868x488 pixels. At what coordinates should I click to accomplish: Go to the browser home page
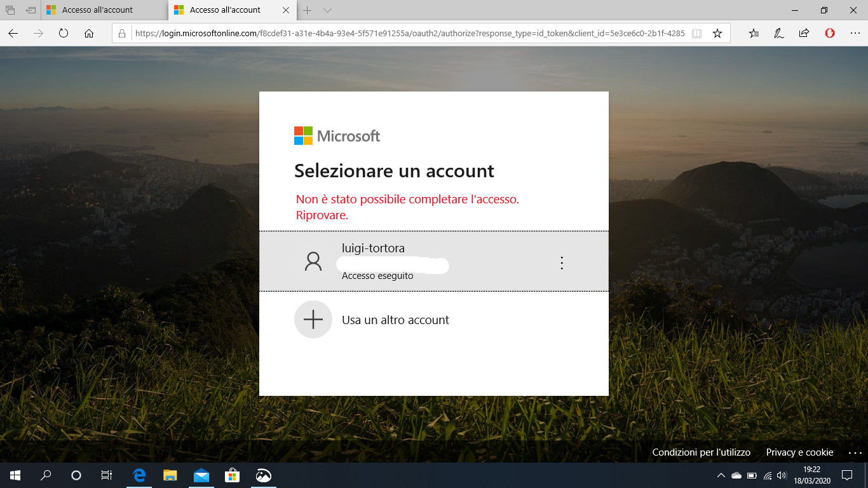click(x=89, y=33)
